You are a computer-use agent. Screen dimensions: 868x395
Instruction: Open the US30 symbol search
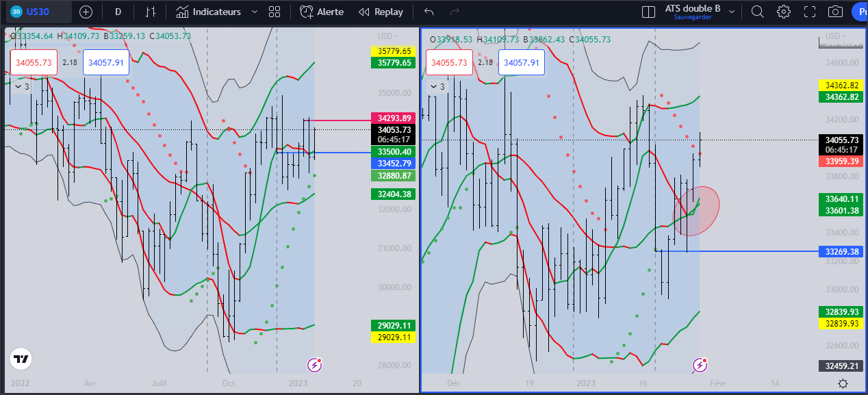click(x=37, y=12)
